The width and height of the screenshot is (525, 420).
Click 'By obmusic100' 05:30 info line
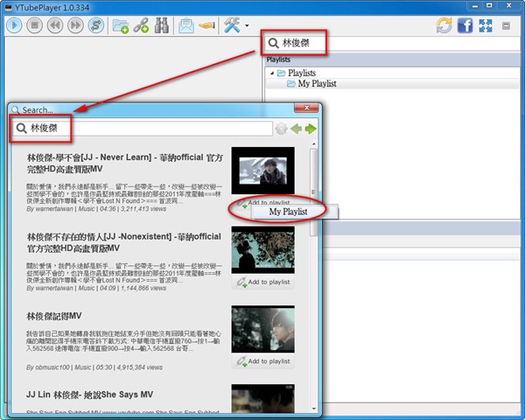(x=94, y=367)
